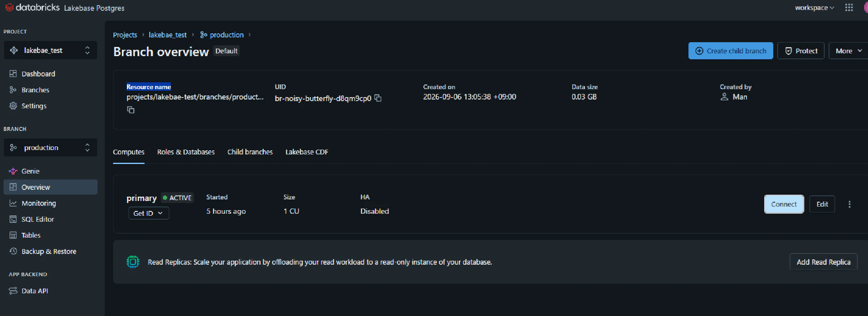Open Genie in the sidebar

(x=51, y=171)
